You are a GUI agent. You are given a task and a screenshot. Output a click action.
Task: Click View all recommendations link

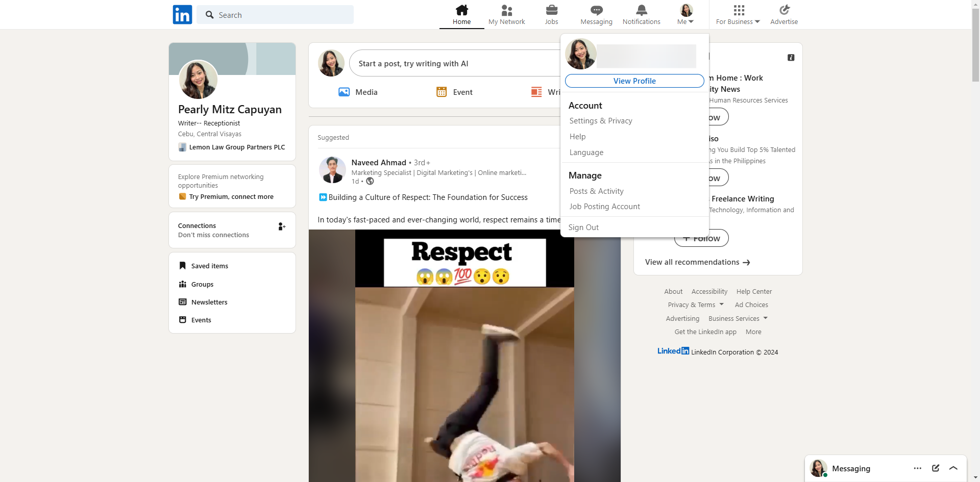(x=697, y=262)
